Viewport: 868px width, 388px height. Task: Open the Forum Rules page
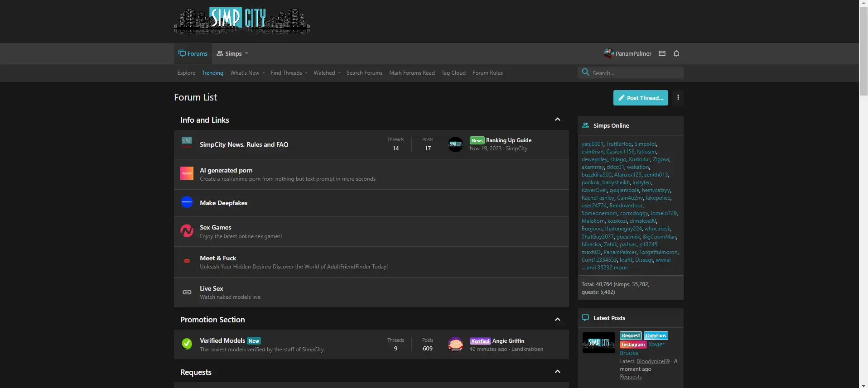coord(487,73)
